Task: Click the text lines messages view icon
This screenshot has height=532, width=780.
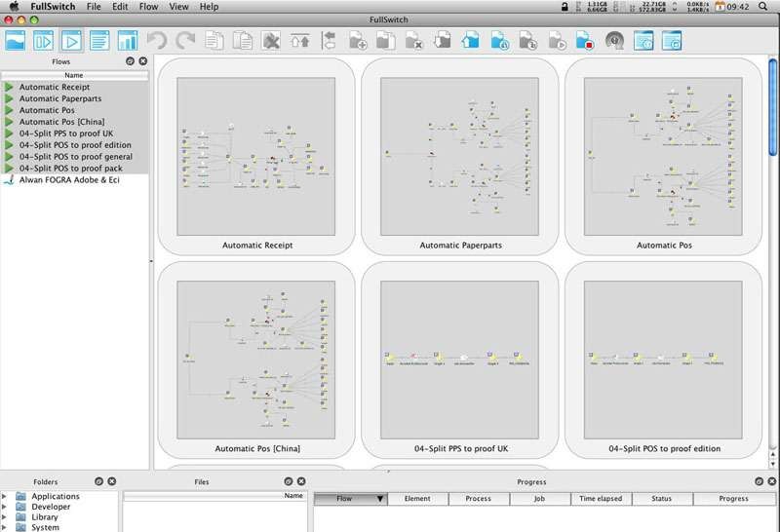Action: (x=99, y=41)
